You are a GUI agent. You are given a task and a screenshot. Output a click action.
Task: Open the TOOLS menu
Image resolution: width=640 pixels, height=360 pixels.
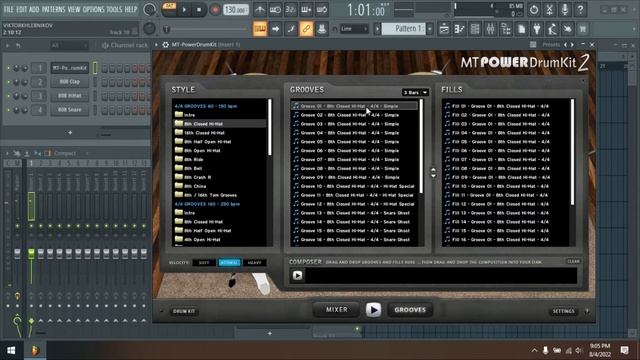(114, 9)
